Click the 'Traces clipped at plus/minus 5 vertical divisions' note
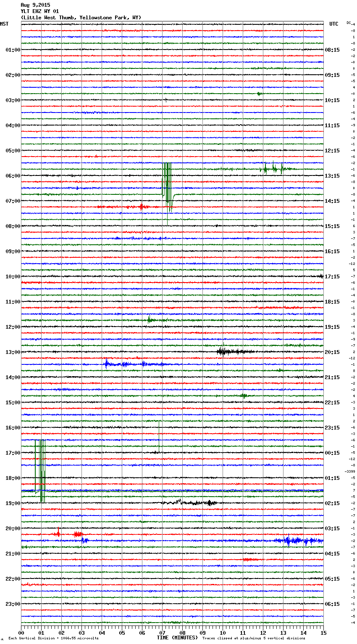 pyautogui.click(x=254, y=638)
